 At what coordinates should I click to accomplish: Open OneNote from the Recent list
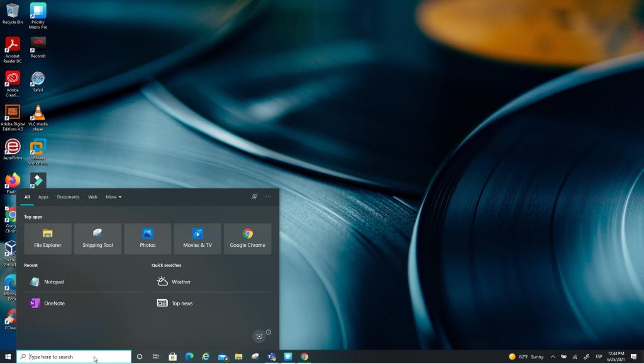[x=84, y=303]
